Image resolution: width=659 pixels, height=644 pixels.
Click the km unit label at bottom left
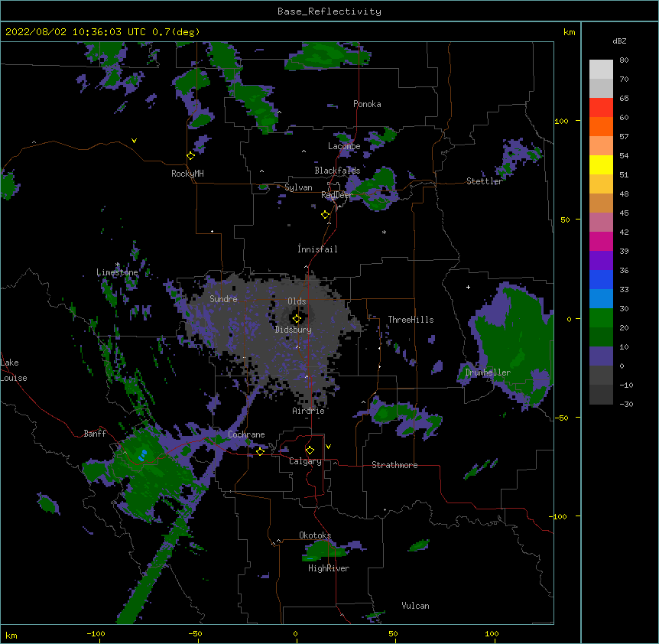(11, 635)
